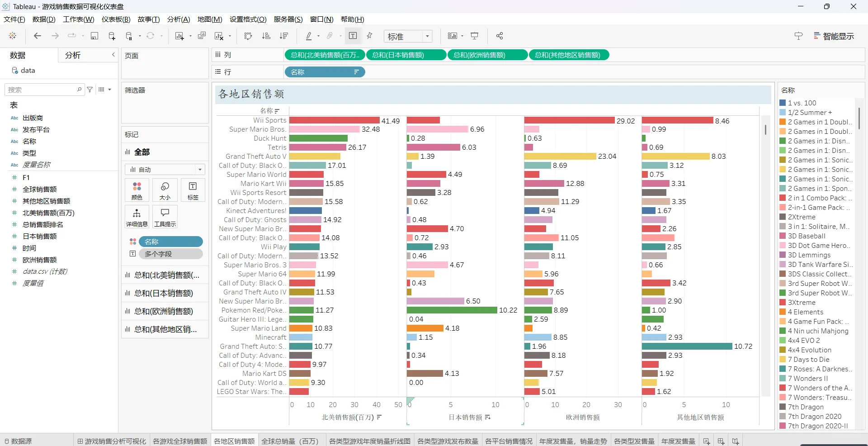Open the highlight pen dropdown arrow
This screenshot has height=446, width=868.
pyautogui.click(x=319, y=36)
